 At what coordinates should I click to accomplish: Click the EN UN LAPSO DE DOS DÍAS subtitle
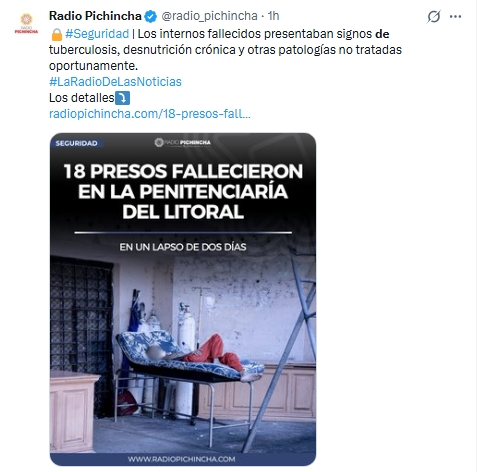183,247
